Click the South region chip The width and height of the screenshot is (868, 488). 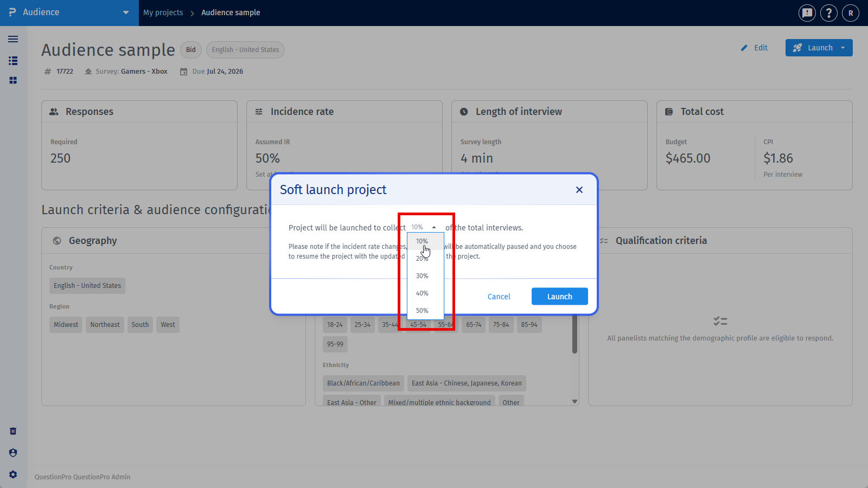[140, 325]
